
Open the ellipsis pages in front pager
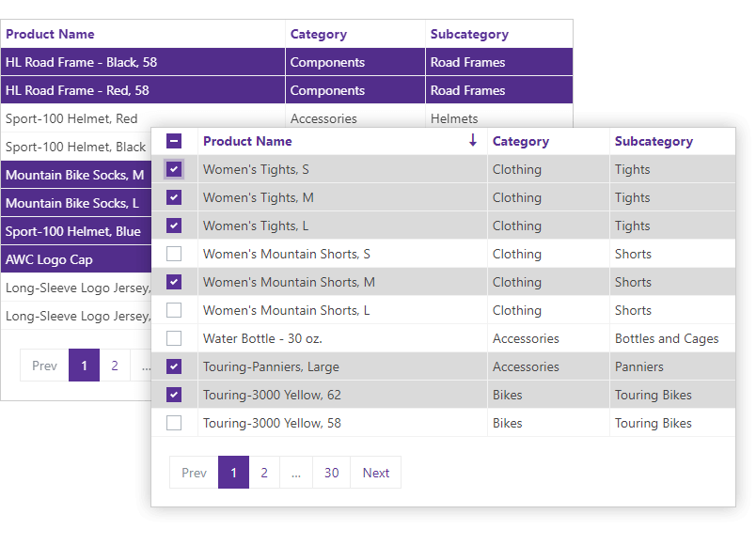click(296, 473)
